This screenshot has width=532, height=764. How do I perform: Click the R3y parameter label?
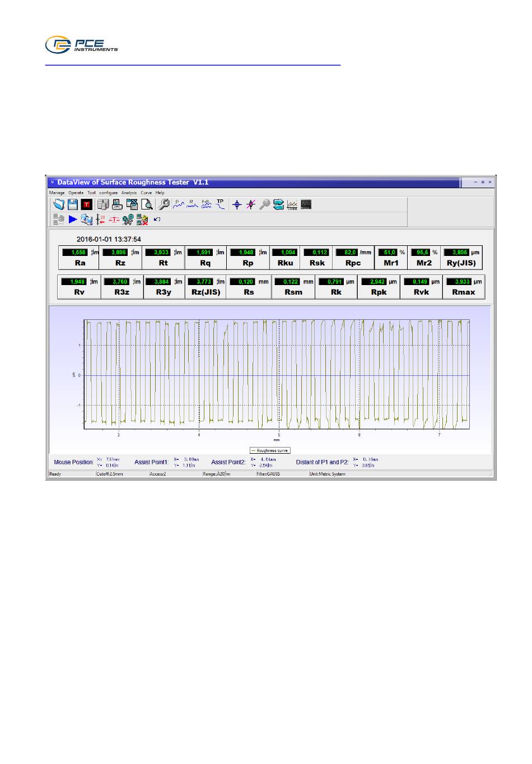[164, 292]
